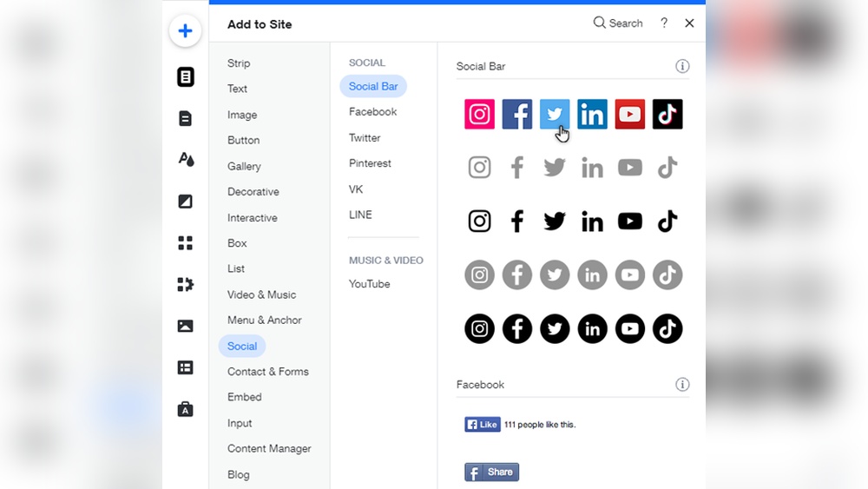Viewport: 868px width, 489px height.
Task: Open the Box category
Action: pyautogui.click(x=237, y=243)
